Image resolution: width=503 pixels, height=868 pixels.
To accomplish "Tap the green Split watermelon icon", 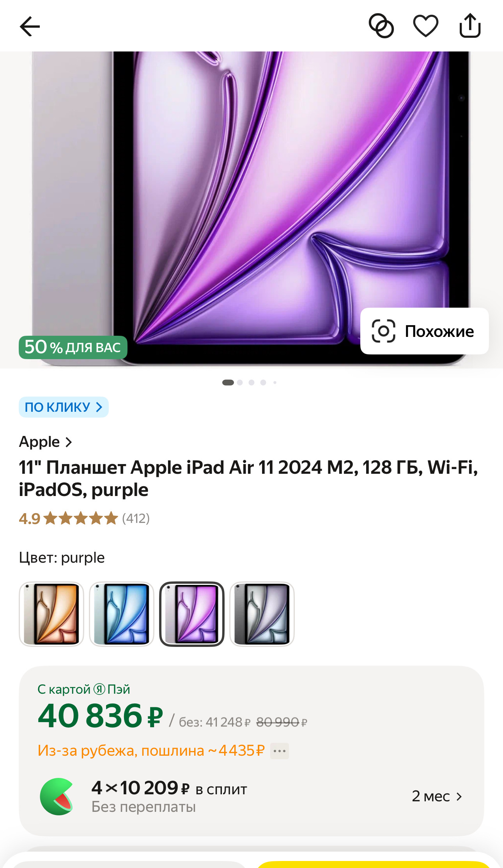I will (57, 796).
